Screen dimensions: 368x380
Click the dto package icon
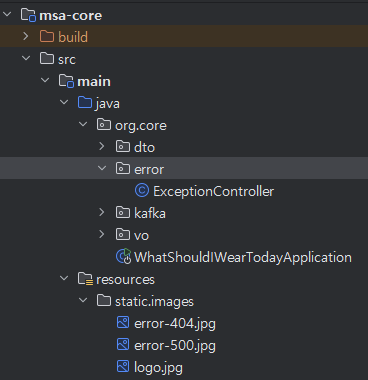click(x=123, y=146)
